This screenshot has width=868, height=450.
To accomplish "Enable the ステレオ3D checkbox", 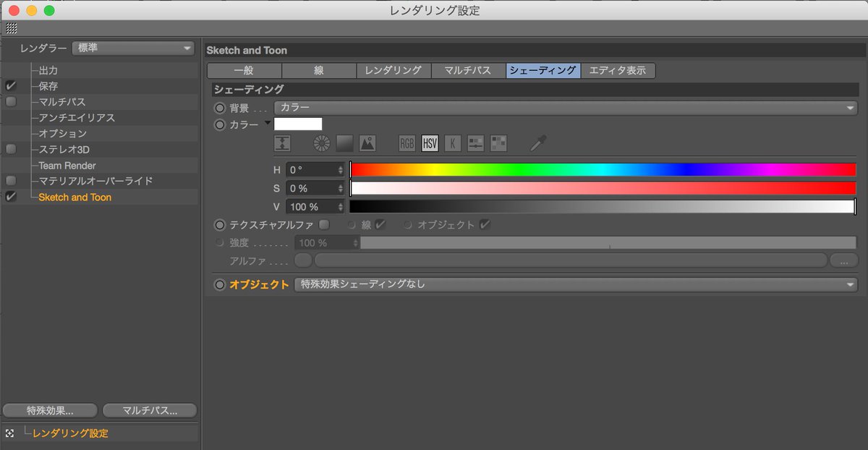I will pos(11,149).
